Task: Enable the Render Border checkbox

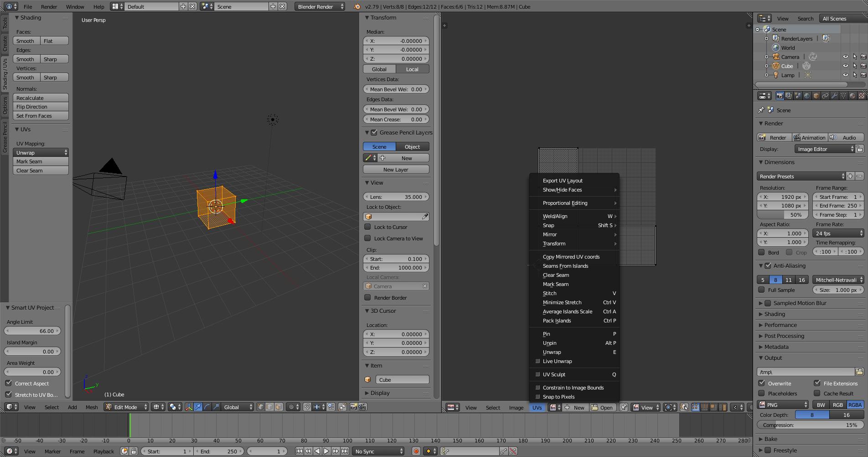Action: tap(367, 297)
